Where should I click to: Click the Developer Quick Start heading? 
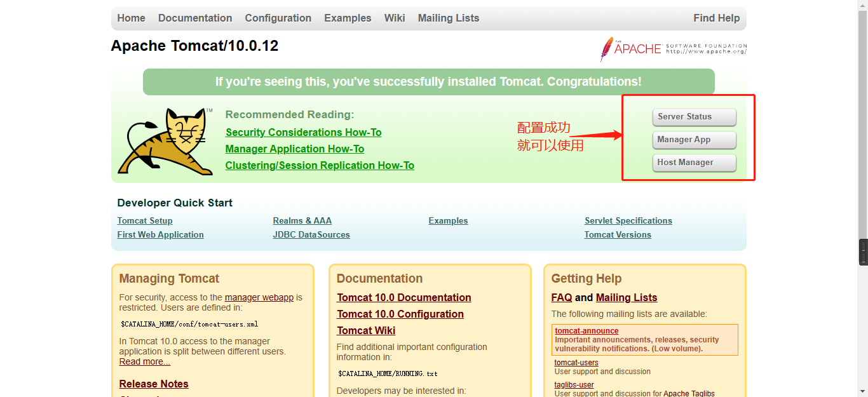point(175,203)
